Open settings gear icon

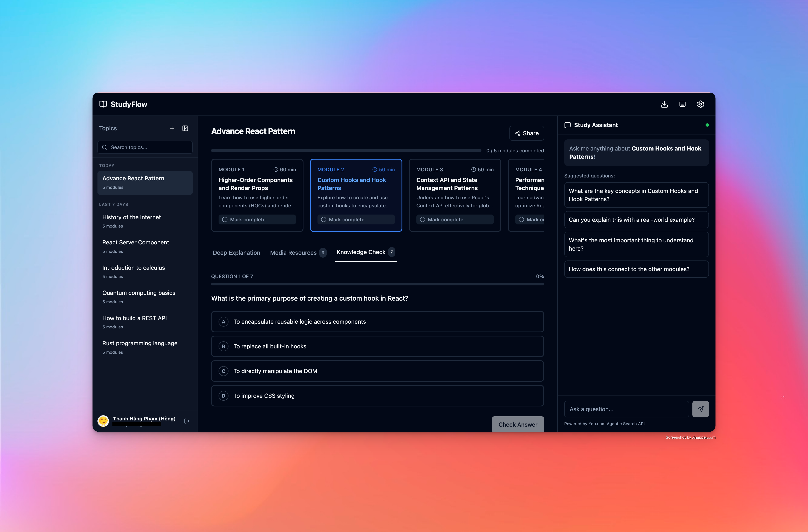click(x=700, y=104)
